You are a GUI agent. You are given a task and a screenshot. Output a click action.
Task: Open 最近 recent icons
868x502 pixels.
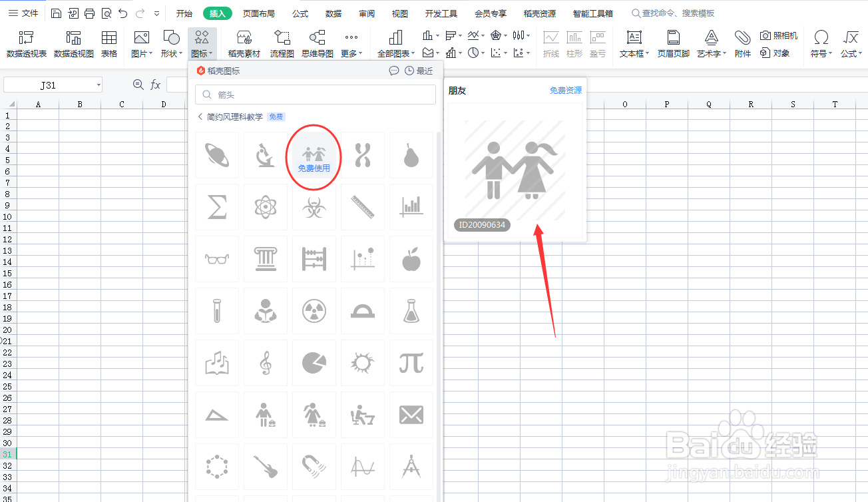tap(419, 71)
